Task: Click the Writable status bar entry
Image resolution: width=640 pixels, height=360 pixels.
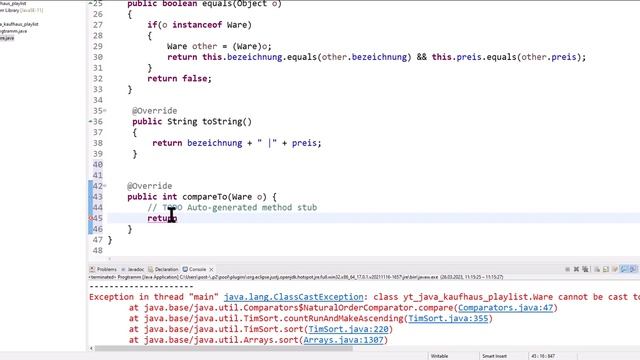Action: 440,356
